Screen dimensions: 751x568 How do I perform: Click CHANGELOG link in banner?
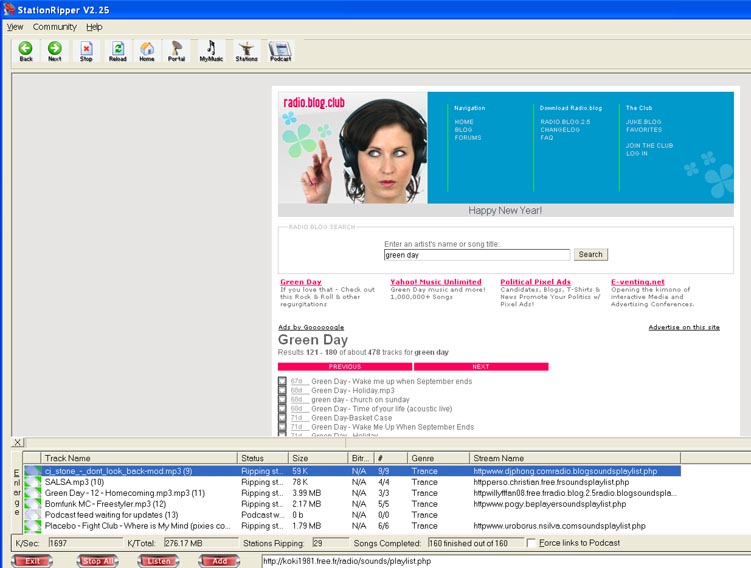click(x=560, y=130)
